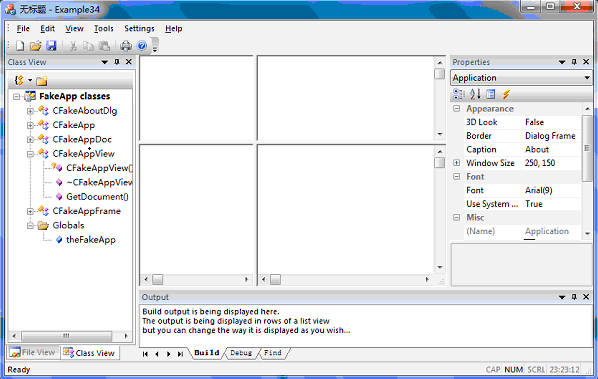
Task: Switch to the File View tab
Action: pos(33,352)
